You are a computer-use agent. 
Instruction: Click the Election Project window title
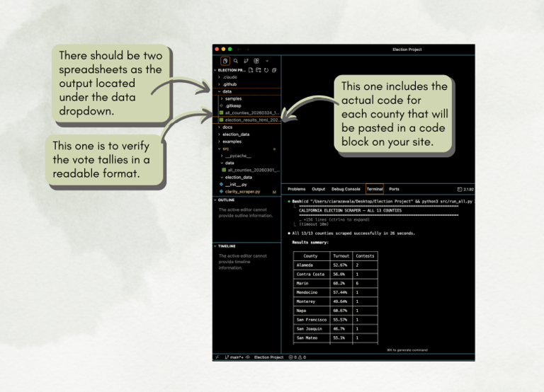(x=407, y=50)
